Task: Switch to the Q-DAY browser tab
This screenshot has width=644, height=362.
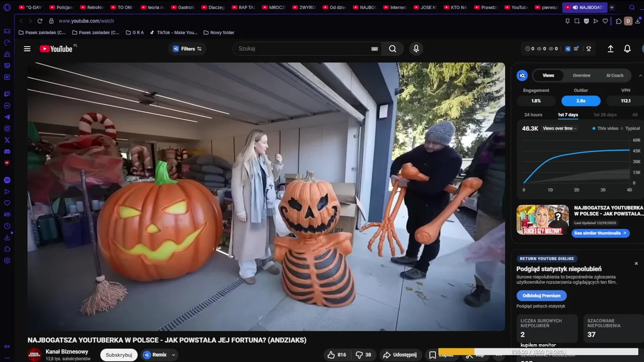Action: (30, 8)
